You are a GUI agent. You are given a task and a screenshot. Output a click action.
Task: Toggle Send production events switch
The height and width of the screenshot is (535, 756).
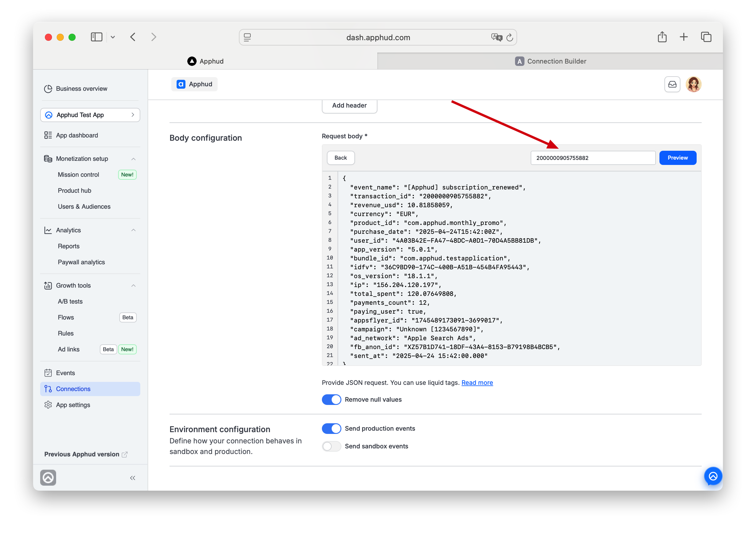(331, 429)
